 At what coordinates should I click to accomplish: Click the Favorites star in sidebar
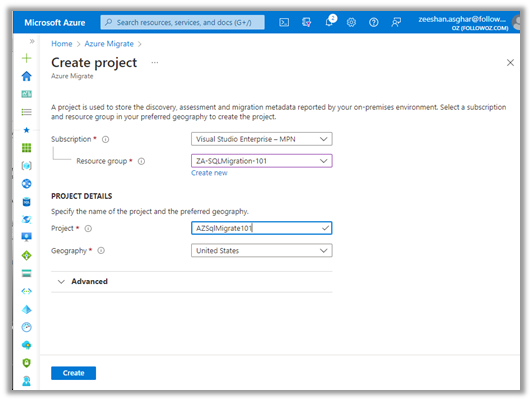click(x=26, y=130)
